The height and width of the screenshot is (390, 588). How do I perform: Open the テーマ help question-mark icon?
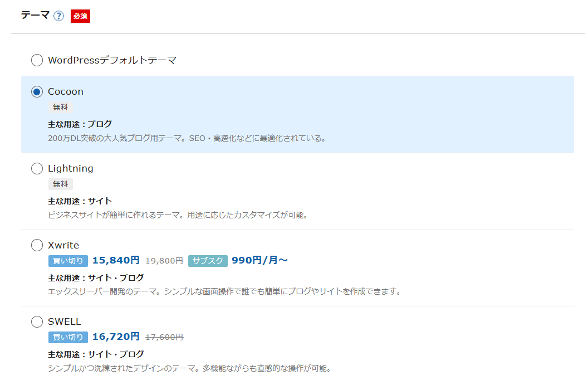point(58,16)
